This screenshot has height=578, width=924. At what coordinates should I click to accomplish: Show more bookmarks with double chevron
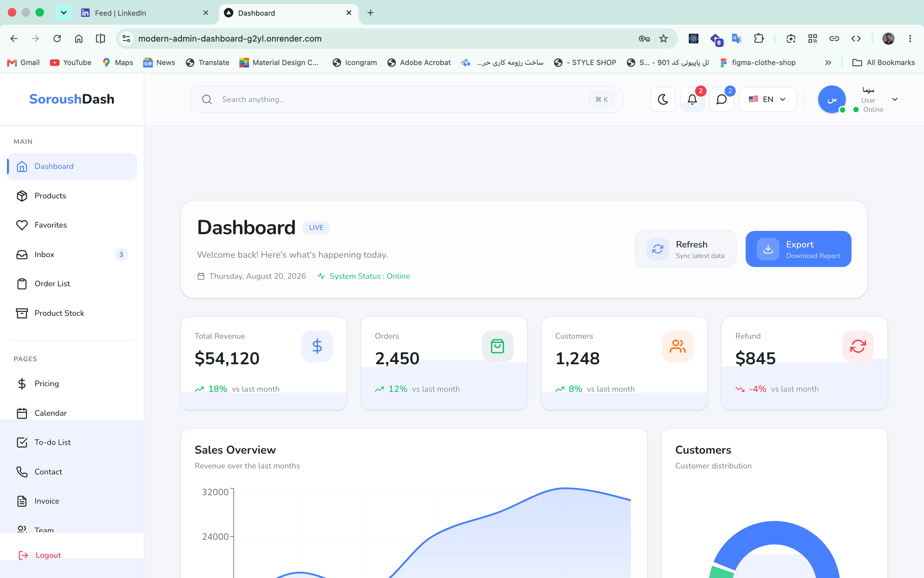pyautogui.click(x=828, y=63)
